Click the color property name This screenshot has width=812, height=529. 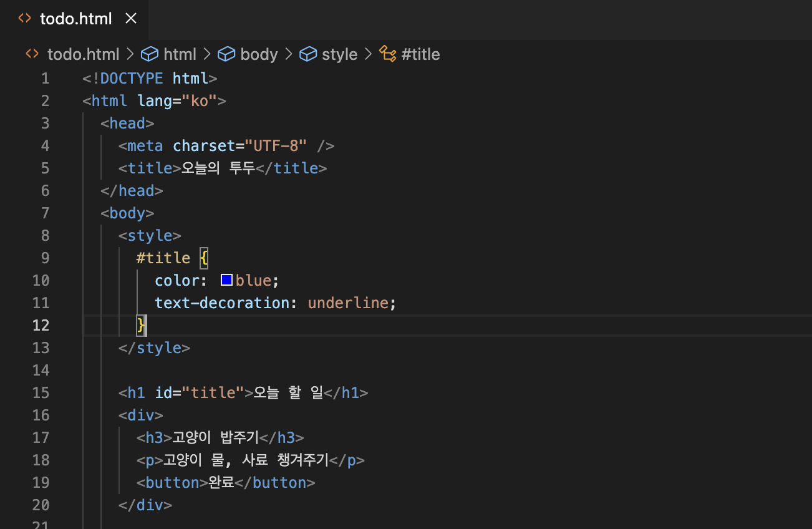pyautogui.click(x=177, y=281)
